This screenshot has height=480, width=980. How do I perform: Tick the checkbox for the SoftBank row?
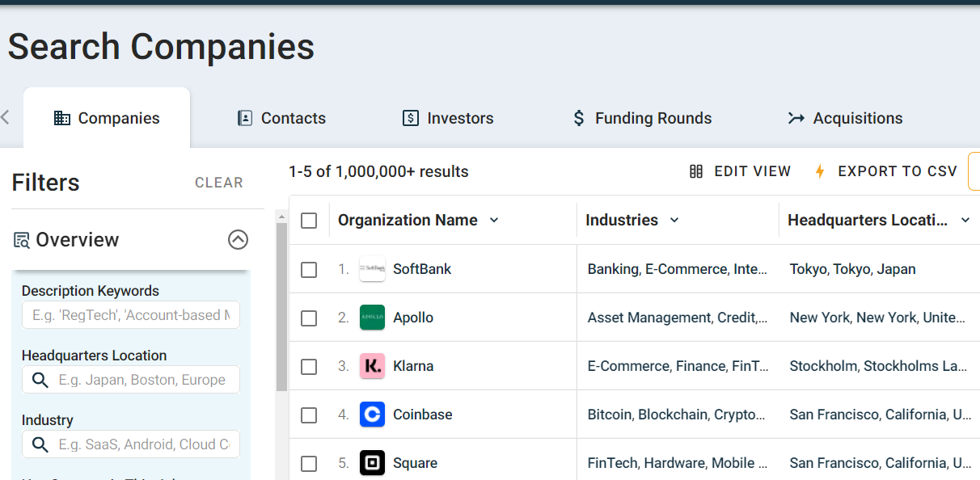(x=309, y=269)
